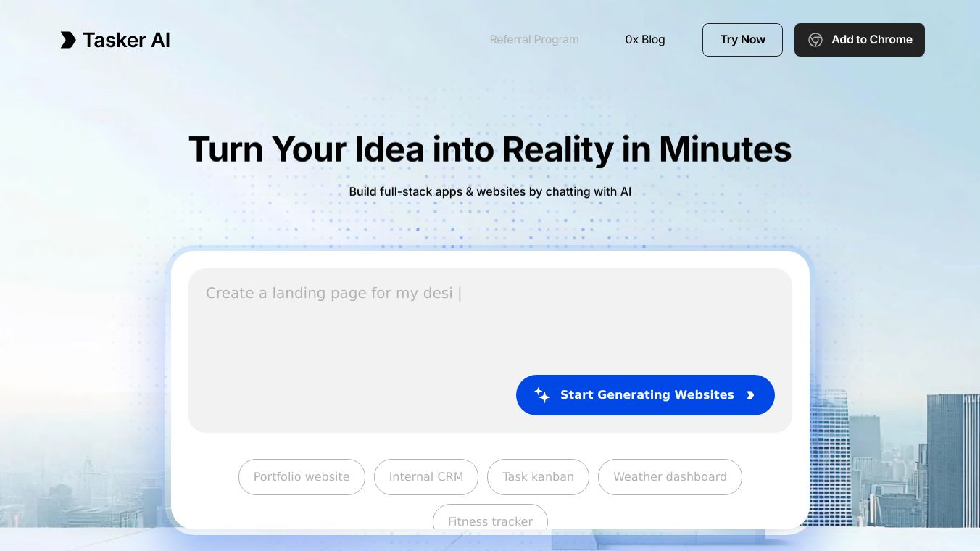
Task: Click the subtitle Build full-stack apps & websites
Action: (x=490, y=191)
